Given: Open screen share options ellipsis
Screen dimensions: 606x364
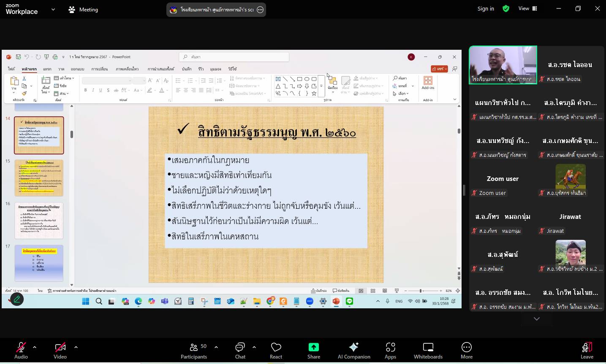Looking at the screenshot, I should (x=260, y=10).
